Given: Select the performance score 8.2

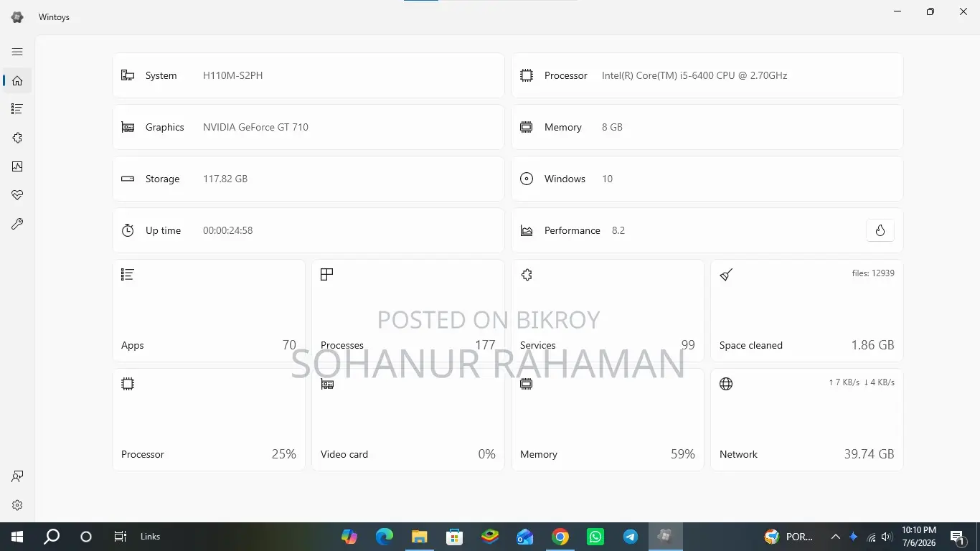Looking at the screenshot, I should 618,230.
